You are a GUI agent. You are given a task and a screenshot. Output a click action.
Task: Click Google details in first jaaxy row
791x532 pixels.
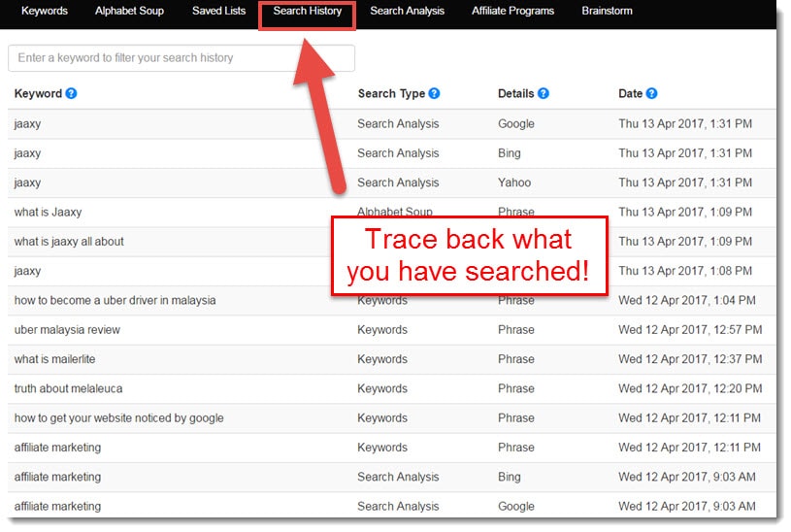(515, 123)
